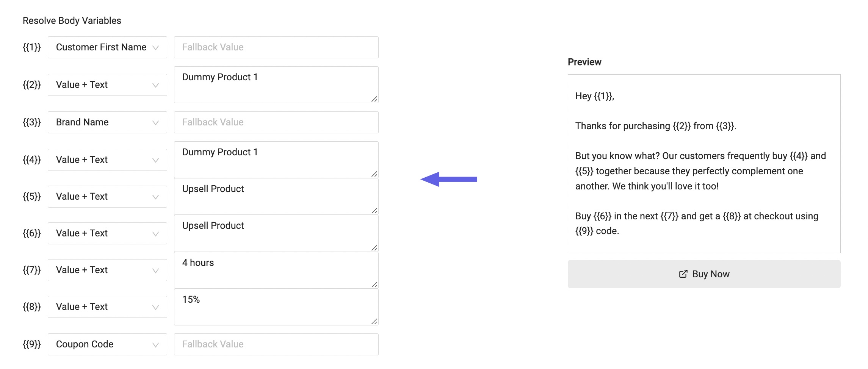Viewport: 868px width, 369px height.
Task: Open the Coupon Code dropdown for {{9}}
Action: 107,344
